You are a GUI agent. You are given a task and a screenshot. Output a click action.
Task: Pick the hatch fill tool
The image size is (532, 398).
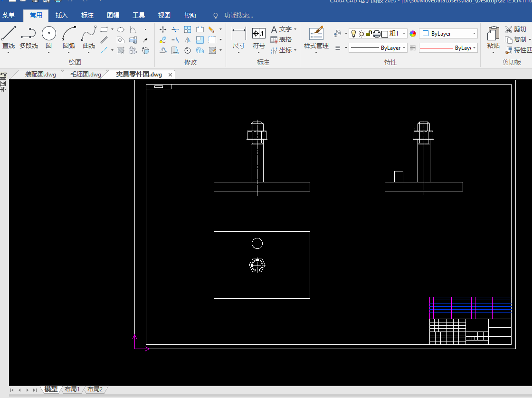tap(121, 50)
